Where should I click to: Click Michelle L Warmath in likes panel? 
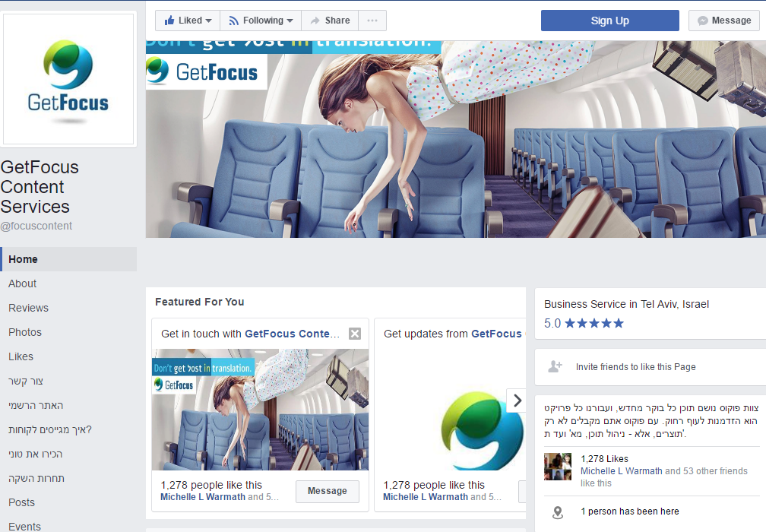(x=622, y=471)
